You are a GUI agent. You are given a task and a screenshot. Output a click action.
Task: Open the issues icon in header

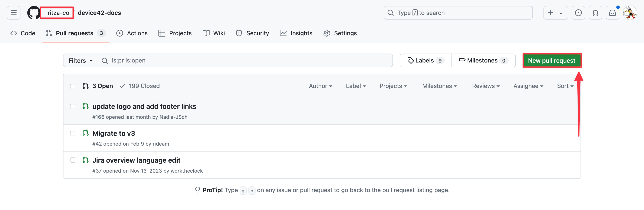point(578,13)
